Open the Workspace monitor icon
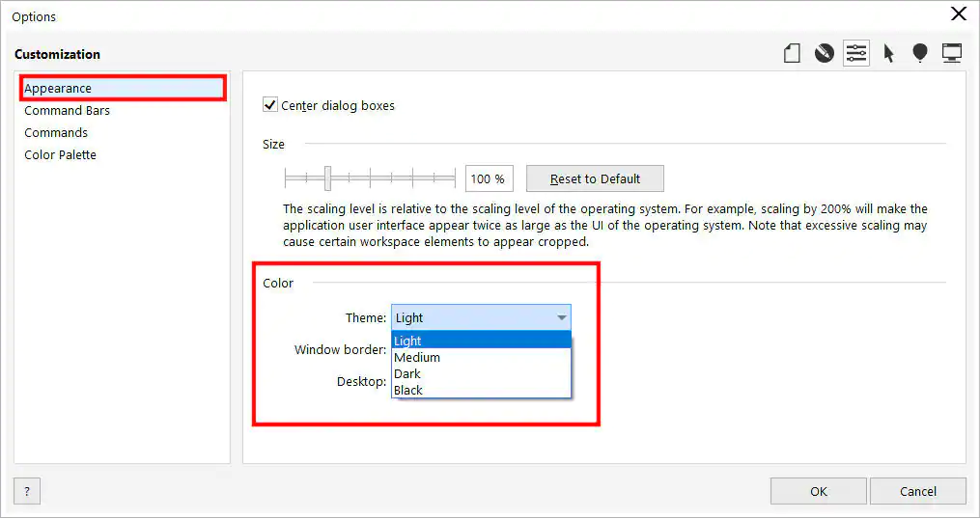The height and width of the screenshot is (519, 980). [x=952, y=54]
